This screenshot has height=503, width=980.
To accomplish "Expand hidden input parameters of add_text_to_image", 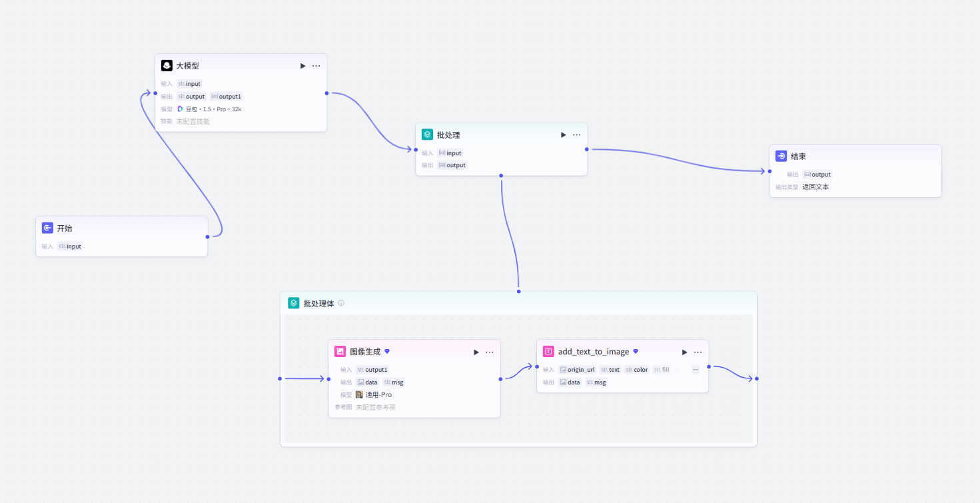I will (x=696, y=369).
